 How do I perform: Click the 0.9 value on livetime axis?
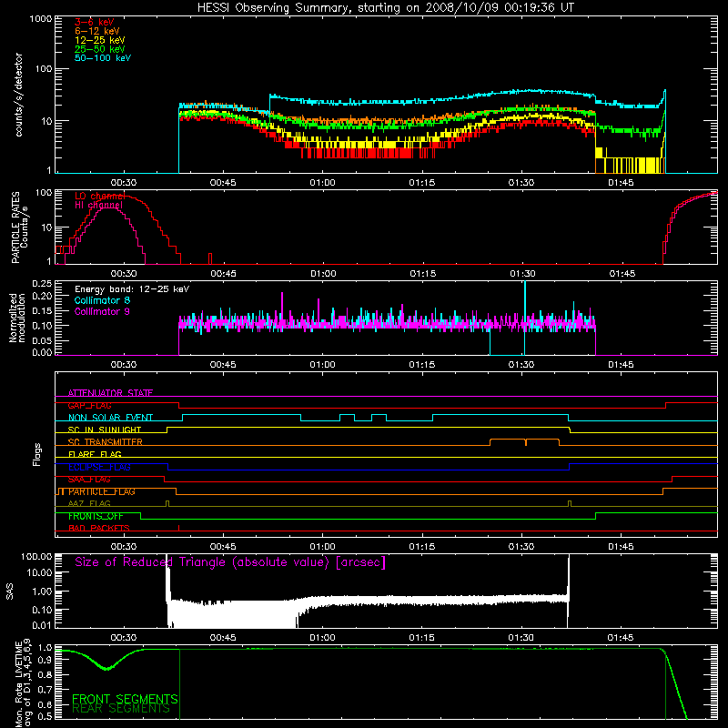[x=45, y=659]
